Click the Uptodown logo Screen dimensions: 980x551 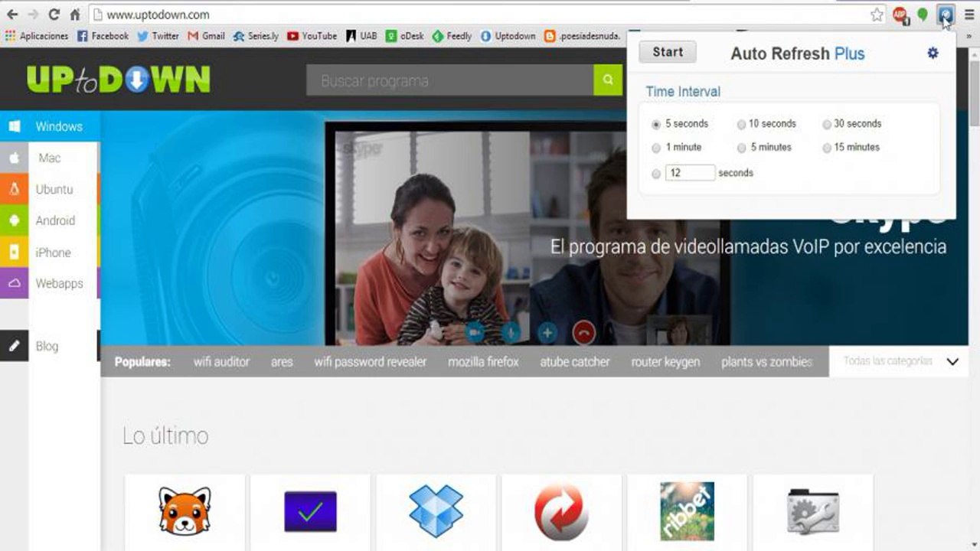[119, 80]
